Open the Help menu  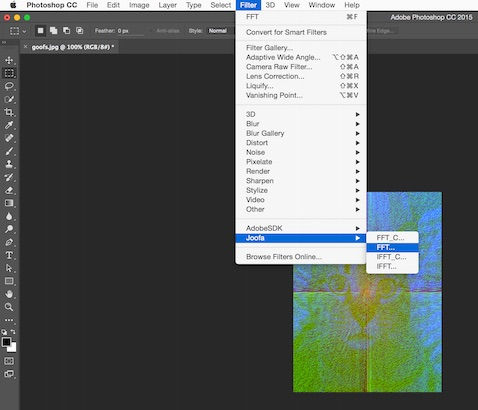[x=352, y=5]
